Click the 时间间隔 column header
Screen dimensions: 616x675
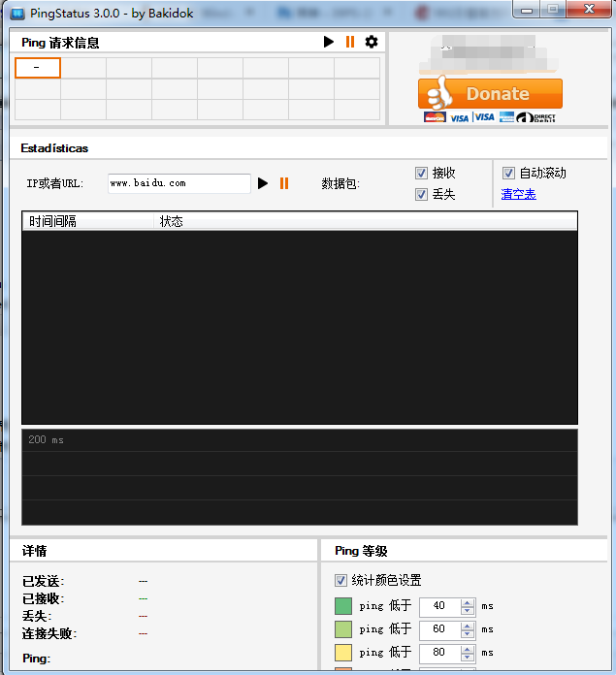pos(88,221)
